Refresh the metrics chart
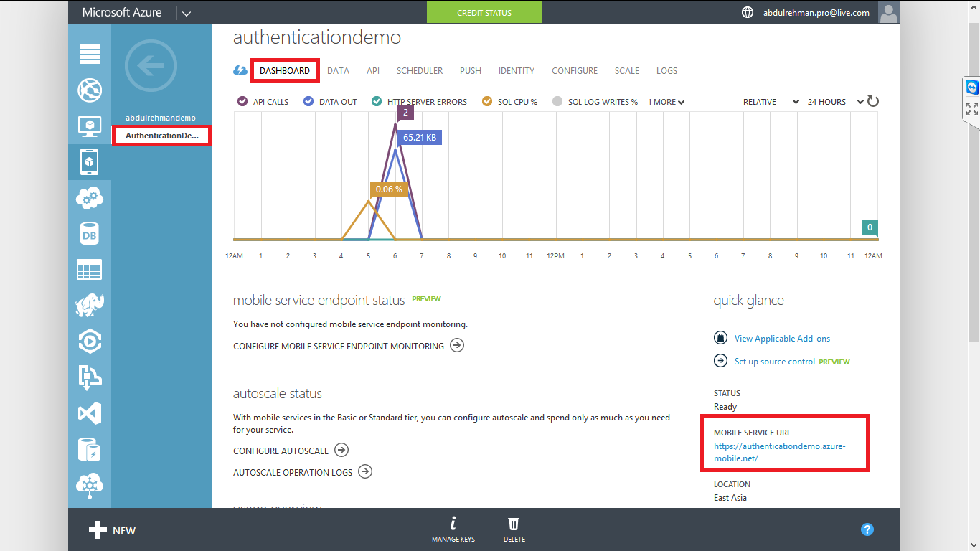 (873, 102)
